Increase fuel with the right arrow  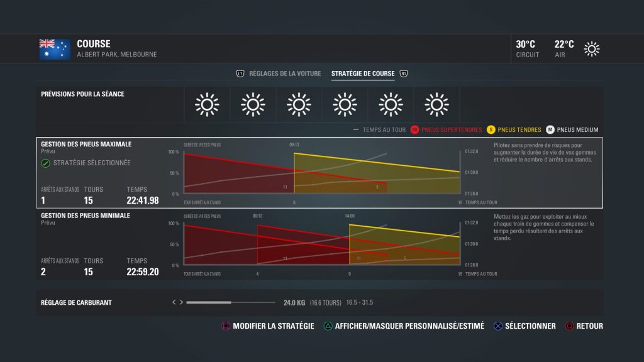click(x=182, y=302)
